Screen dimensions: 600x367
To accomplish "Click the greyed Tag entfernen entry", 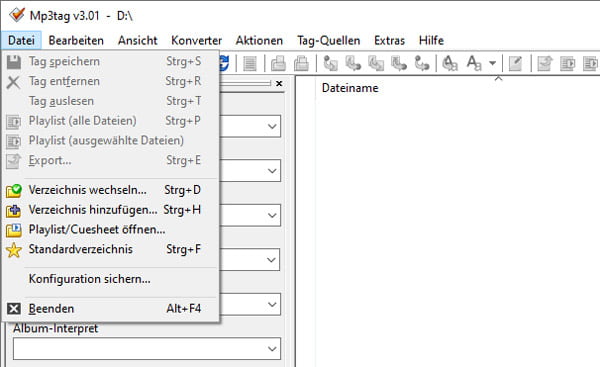I will click(111, 81).
